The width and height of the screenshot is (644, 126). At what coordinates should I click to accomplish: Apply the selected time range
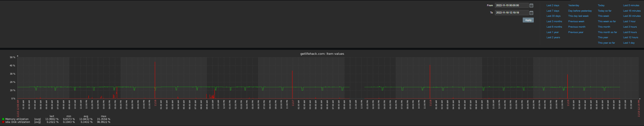coord(528,20)
